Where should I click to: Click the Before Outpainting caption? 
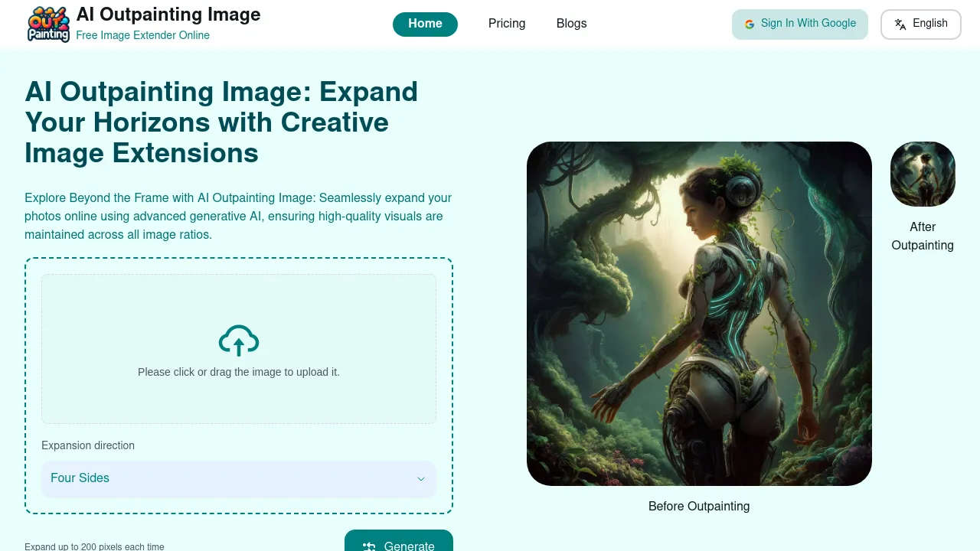tap(699, 507)
